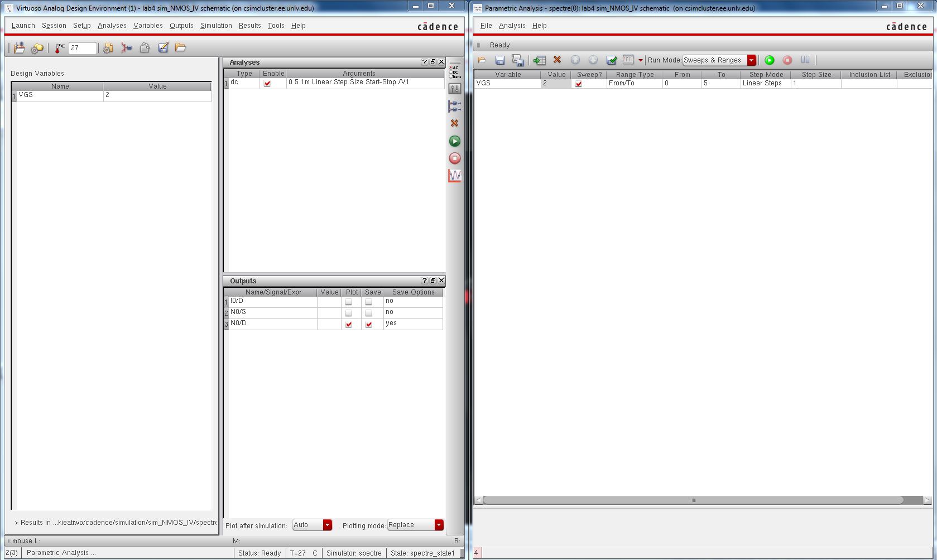Click the Save floppy icon in Parametric Analysis

500,60
